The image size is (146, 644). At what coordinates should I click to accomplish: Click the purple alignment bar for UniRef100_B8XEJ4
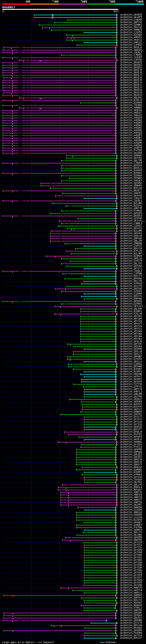[x=60, y=48]
